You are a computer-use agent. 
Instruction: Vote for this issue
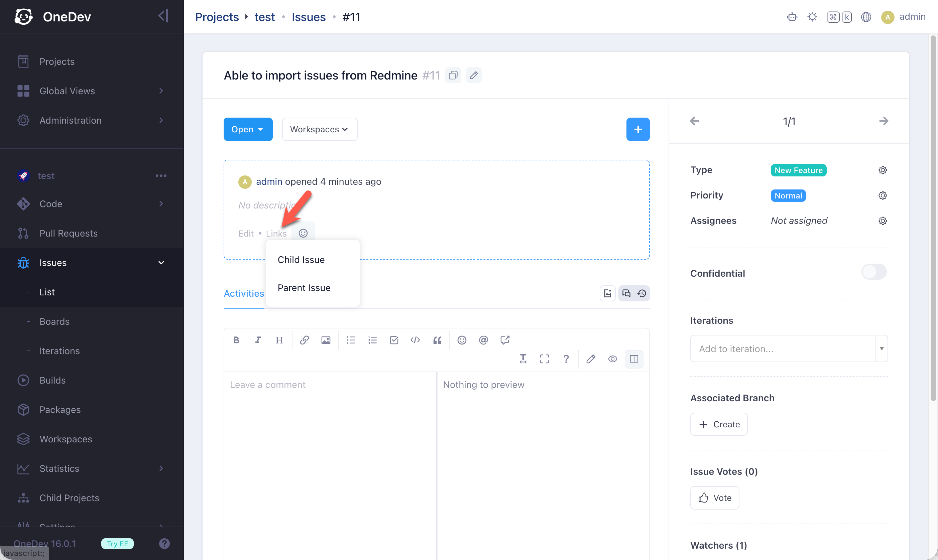[x=714, y=498]
